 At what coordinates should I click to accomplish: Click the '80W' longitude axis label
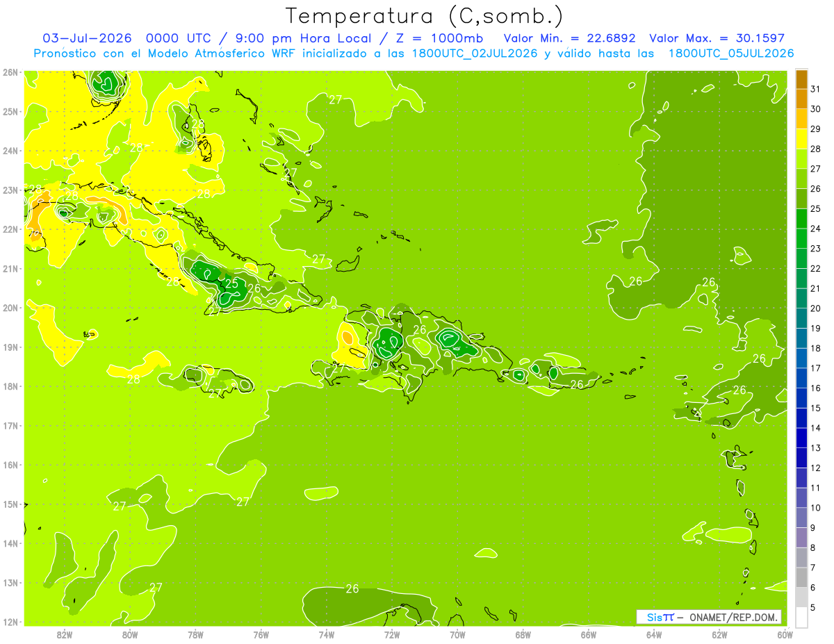pyautogui.click(x=130, y=634)
